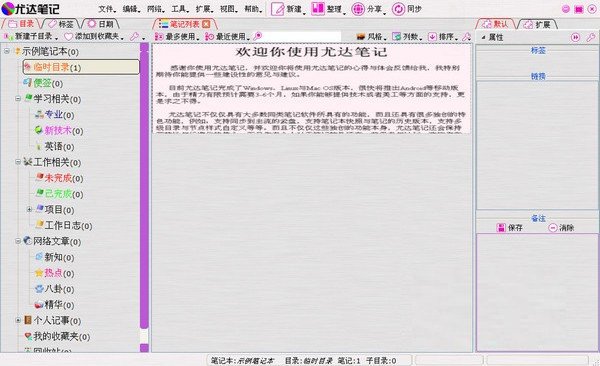600x366 pixels.
Task: Open dropdown arrow beside 新建 toolbar button
Action: (x=305, y=13)
